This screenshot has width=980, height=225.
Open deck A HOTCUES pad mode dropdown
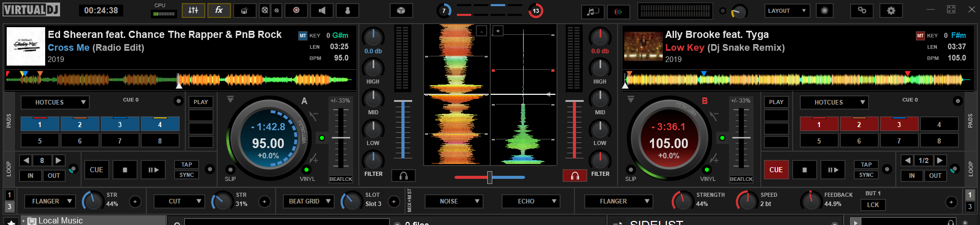pyautogui.click(x=55, y=103)
